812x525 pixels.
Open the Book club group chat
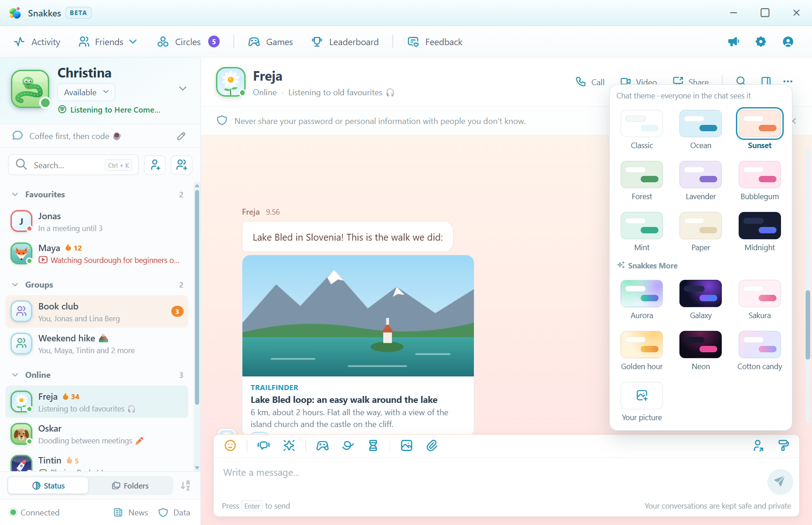(x=97, y=312)
